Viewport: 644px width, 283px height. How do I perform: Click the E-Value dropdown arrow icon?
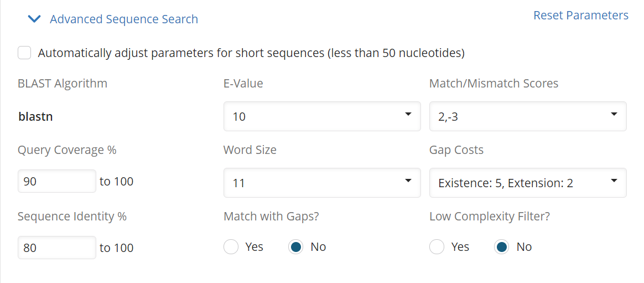point(408,114)
